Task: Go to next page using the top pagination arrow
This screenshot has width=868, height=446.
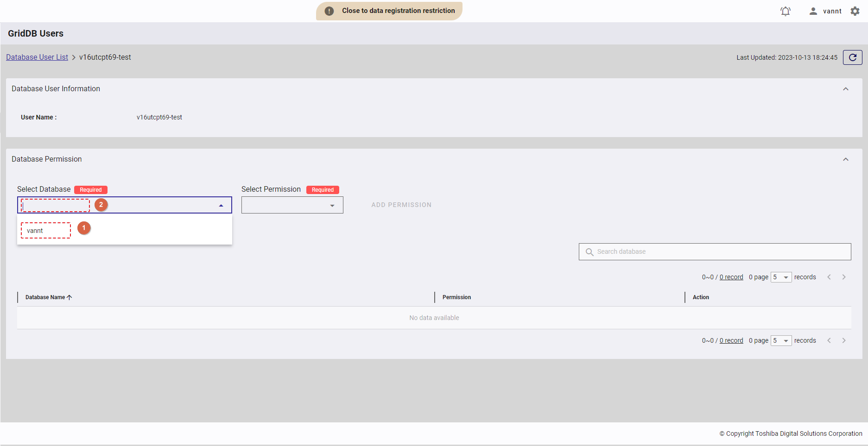Action: [x=844, y=277]
